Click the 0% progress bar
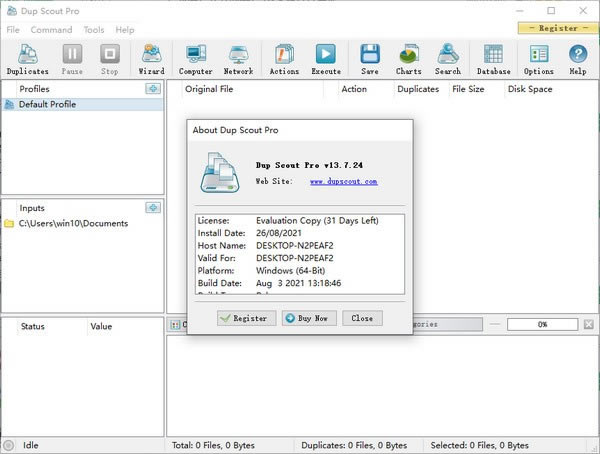Viewport: 600px width, 454px height. [x=542, y=324]
